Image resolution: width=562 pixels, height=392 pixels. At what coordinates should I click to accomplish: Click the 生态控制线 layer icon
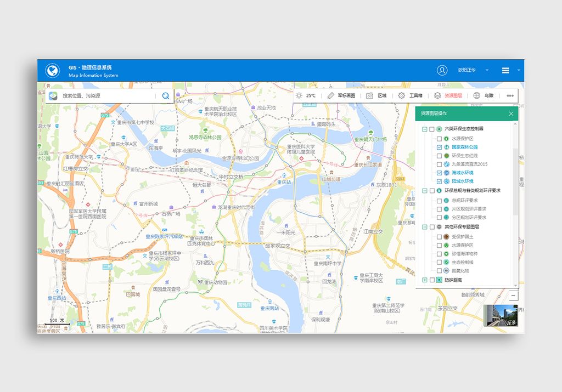click(x=447, y=263)
